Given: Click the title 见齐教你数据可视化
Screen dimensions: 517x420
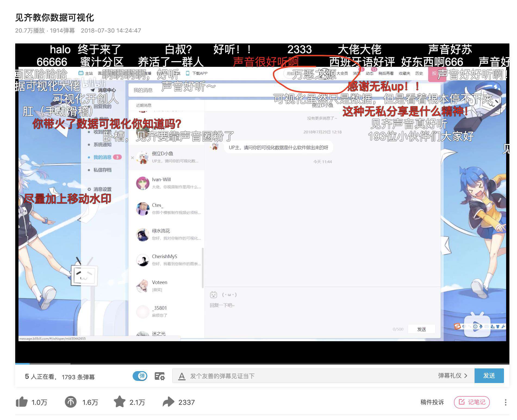Looking at the screenshot, I should (x=55, y=18).
